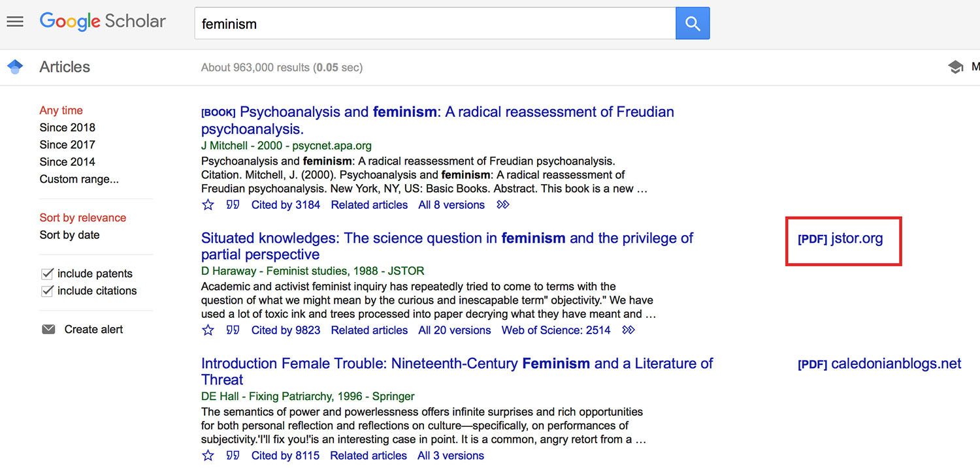This screenshot has height=468, width=980.
Task: Open the jstor.org PDF link
Action: 840,238
